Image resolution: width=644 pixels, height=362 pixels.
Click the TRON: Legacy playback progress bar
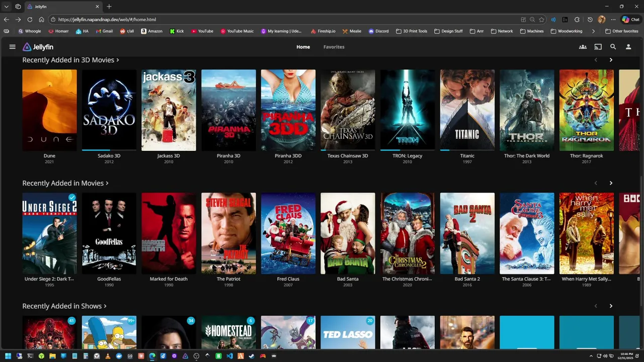click(408, 150)
